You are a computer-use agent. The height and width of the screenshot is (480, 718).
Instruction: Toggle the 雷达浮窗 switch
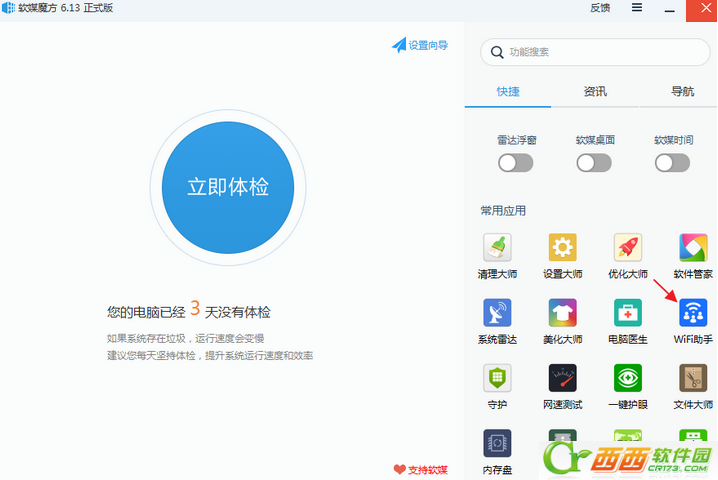[516, 163]
